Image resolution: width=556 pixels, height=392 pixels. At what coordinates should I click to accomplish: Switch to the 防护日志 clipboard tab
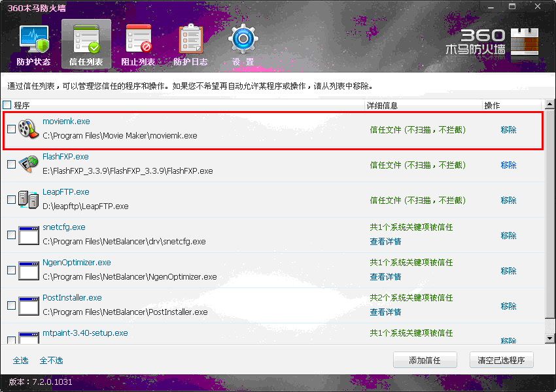click(x=191, y=44)
